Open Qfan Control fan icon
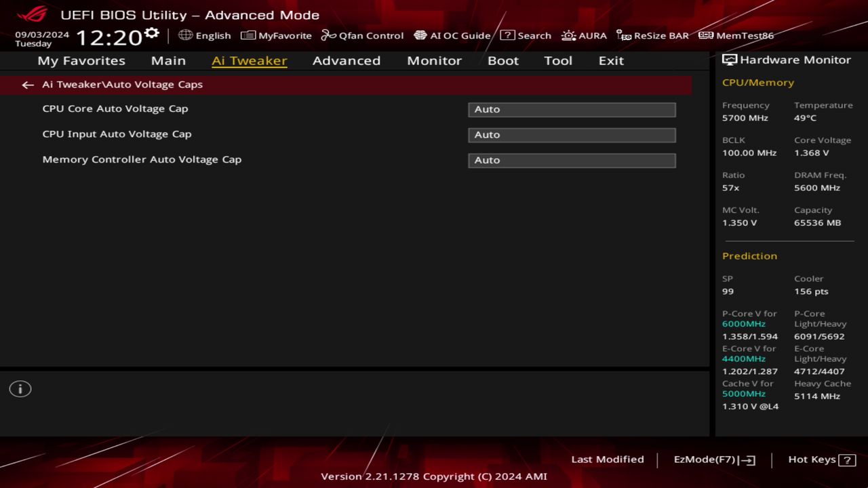The height and width of the screenshot is (488, 868). pos(329,35)
